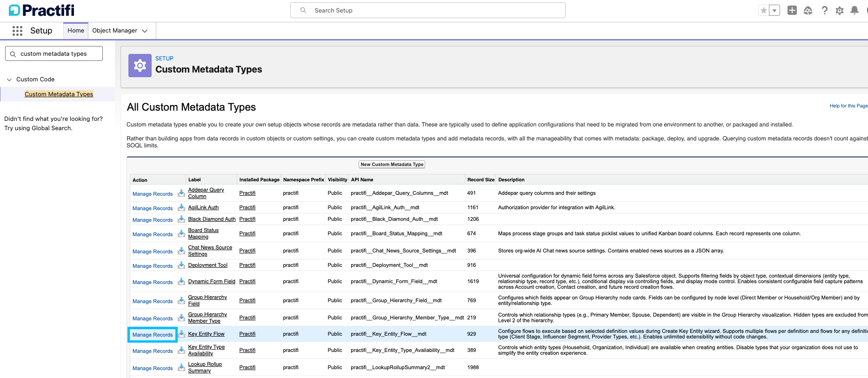
Task: Click the package icon in the Key Entity Flow row
Action: coord(181,334)
